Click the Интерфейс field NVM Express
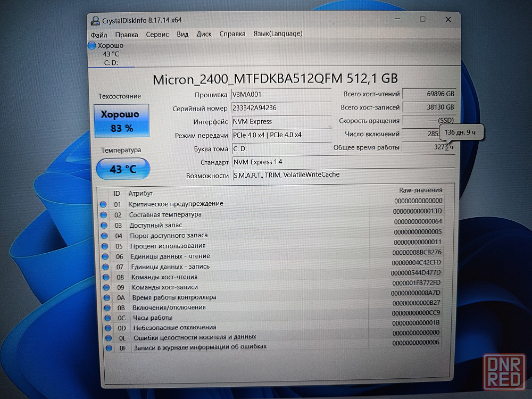The height and width of the screenshot is (399, 532). click(281, 121)
